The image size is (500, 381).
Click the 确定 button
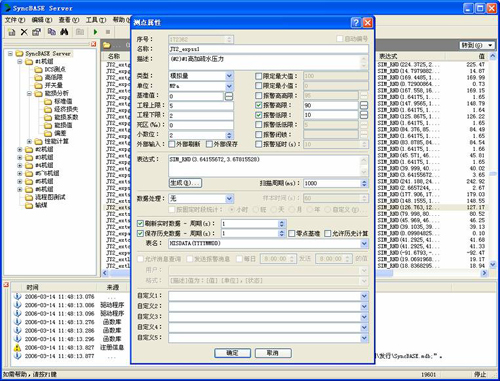point(232,353)
